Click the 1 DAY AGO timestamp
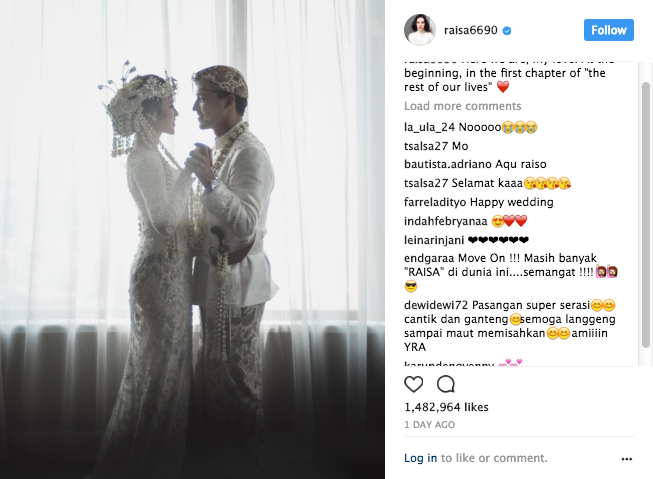Image resolution: width=653 pixels, height=479 pixels. 429,424
